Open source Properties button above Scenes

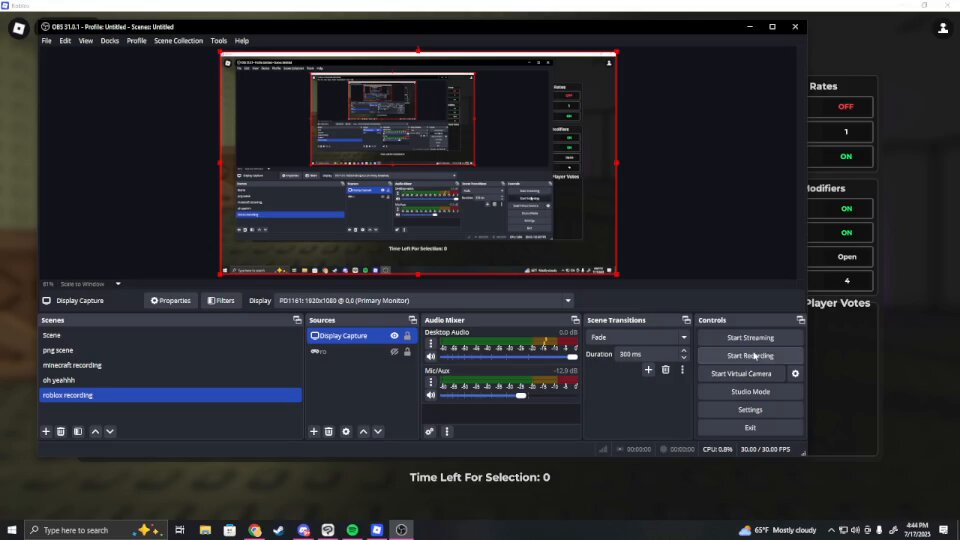coord(171,301)
